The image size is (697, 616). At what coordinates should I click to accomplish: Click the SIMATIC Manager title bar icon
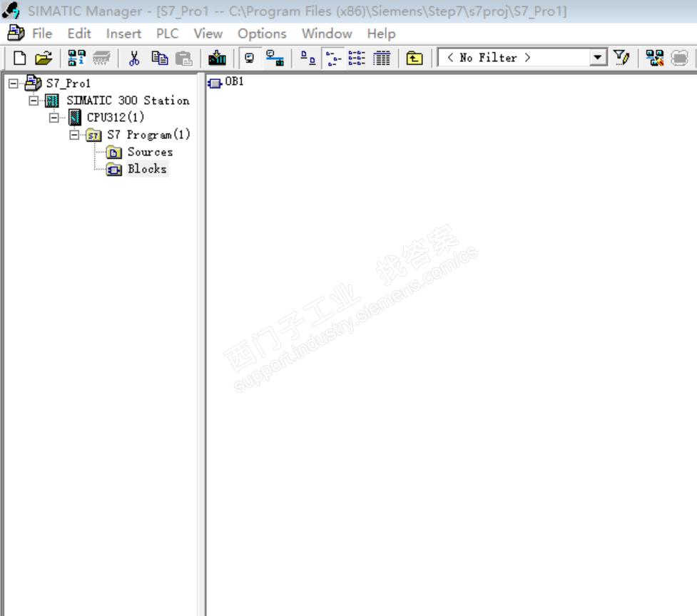point(11,11)
